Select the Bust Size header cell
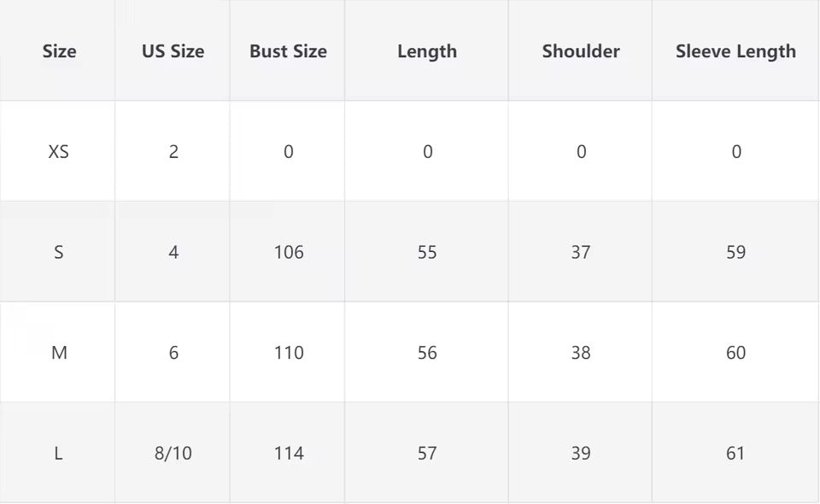This screenshot has height=504, width=820. [x=288, y=51]
